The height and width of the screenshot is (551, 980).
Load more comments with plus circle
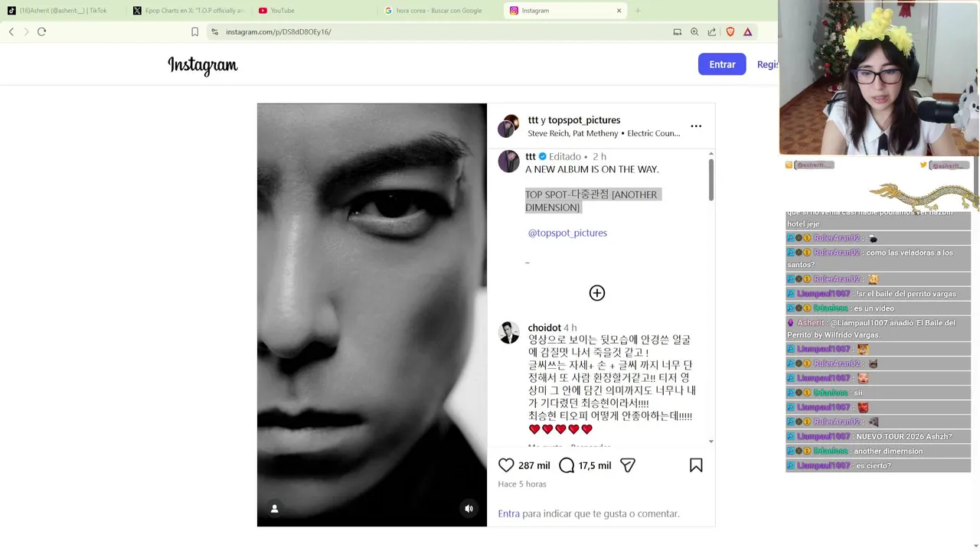(x=597, y=293)
